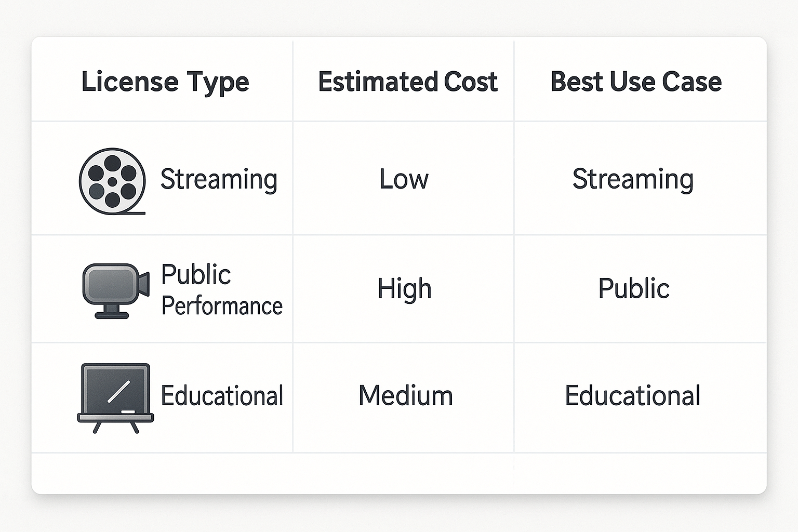Select the License Type column header
798x532 pixels.
click(x=165, y=83)
